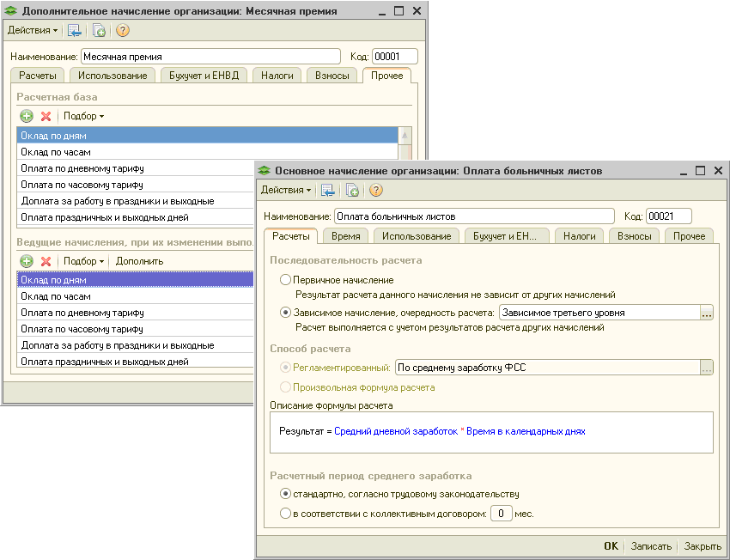Open Бухучет и ЕН... tab
730x560 pixels.
pyautogui.click(x=505, y=236)
